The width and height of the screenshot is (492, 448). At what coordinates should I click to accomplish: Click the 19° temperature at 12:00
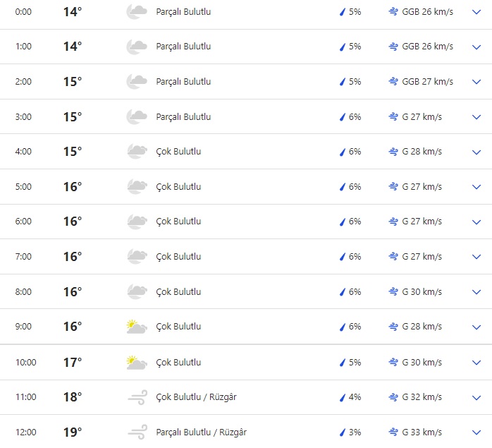[x=73, y=432]
